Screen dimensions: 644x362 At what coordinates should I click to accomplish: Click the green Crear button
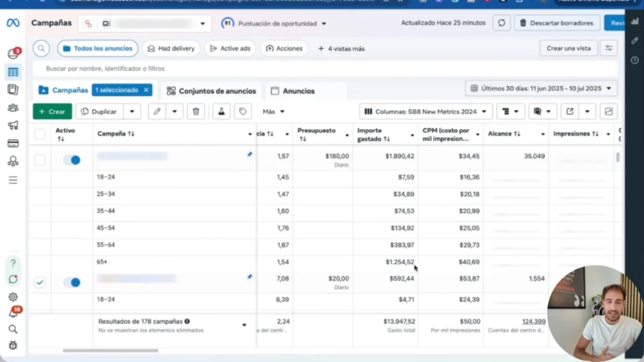(52, 111)
